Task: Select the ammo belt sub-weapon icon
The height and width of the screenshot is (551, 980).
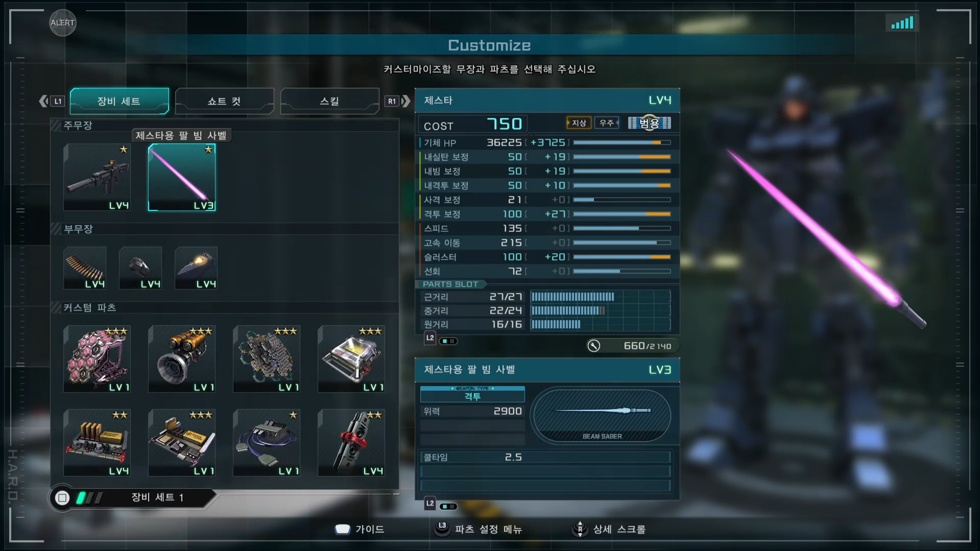Action: tap(85, 268)
